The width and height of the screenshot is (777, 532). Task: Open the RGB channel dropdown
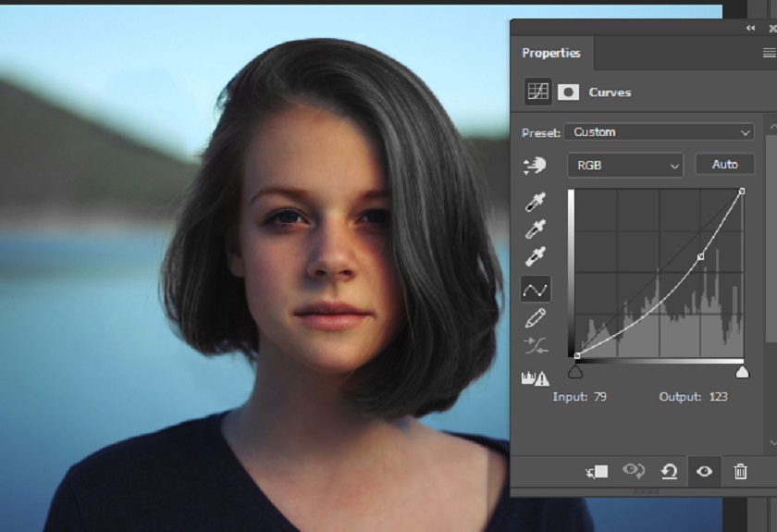coord(624,165)
